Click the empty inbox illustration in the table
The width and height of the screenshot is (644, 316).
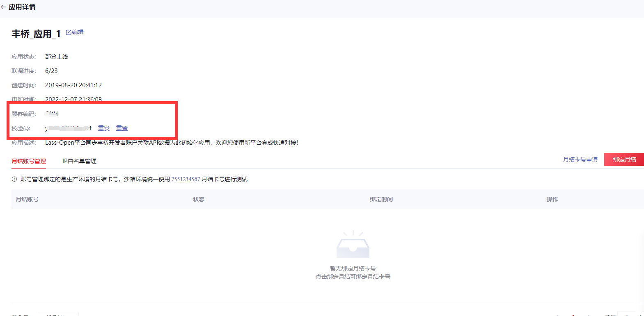pos(353,244)
